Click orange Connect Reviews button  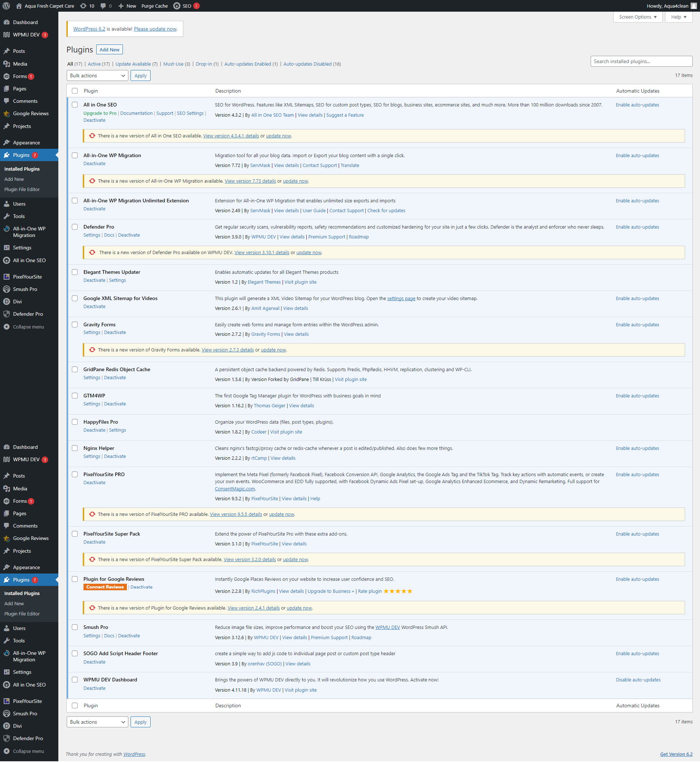tap(105, 587)
